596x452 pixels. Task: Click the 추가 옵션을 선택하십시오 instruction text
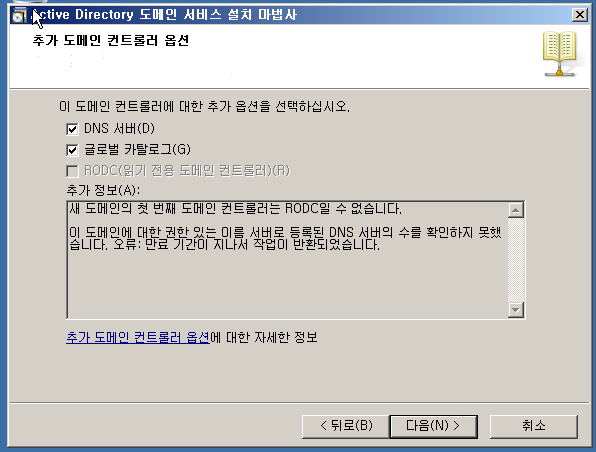click(x=204, y=106)
